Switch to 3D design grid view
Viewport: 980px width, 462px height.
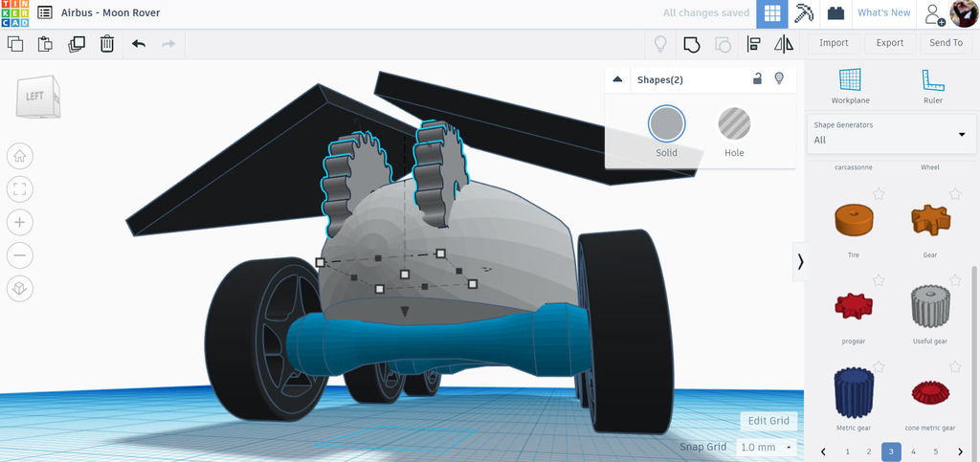pos(772,13)
